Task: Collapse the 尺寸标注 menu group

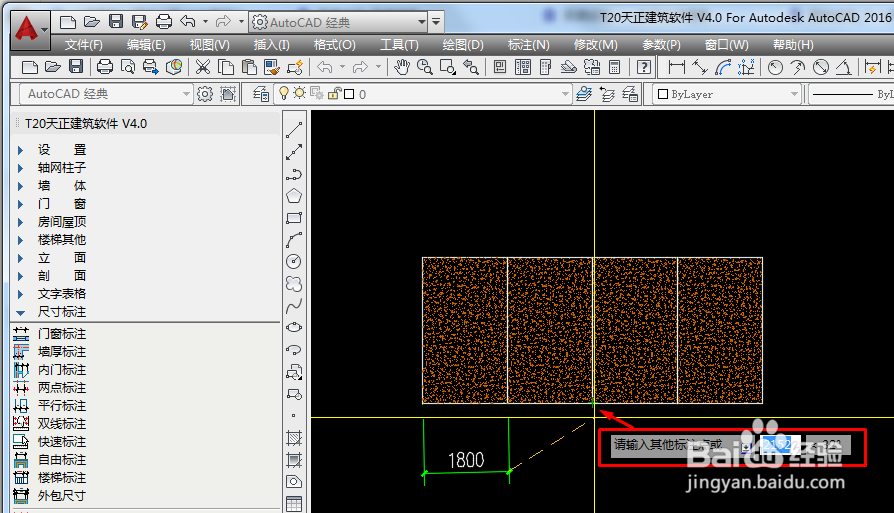Action: [x=21, y=312]
